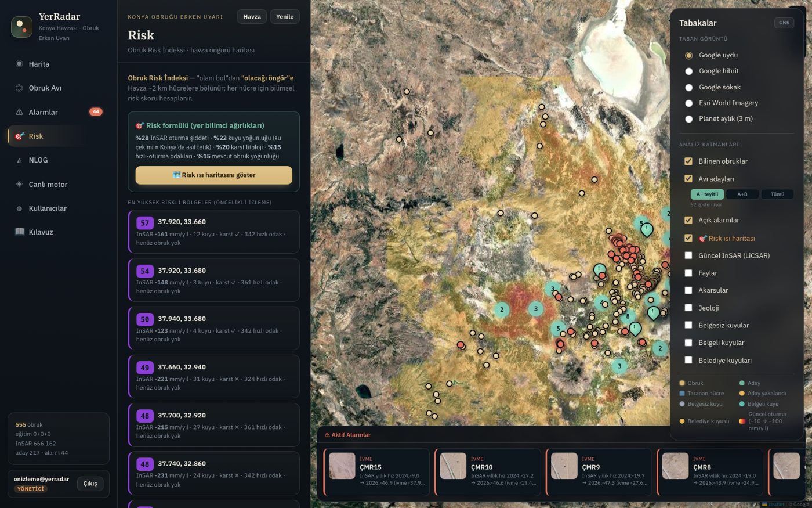Click the InSAR 666.162 statistic

35,444
